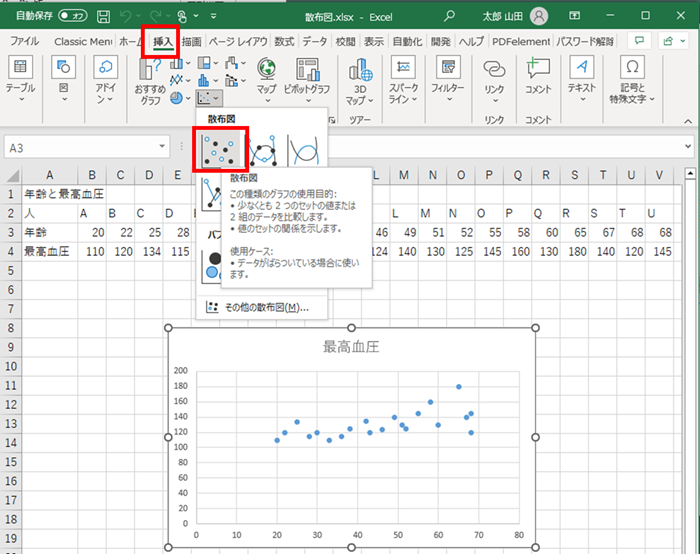Select the 最高血圧 row header cell A4
The height and width of the screenshot is (554, 700).
[x=50, y=251]
